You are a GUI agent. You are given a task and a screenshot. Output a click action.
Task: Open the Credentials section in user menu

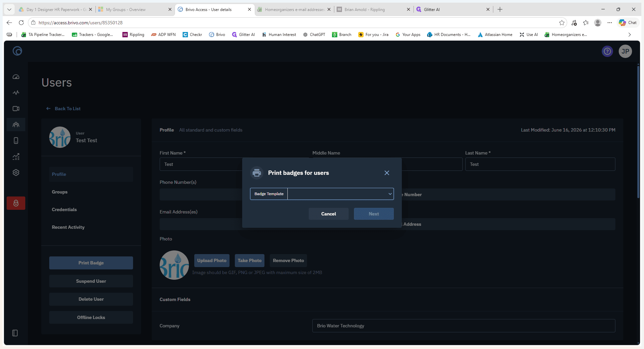64,209
